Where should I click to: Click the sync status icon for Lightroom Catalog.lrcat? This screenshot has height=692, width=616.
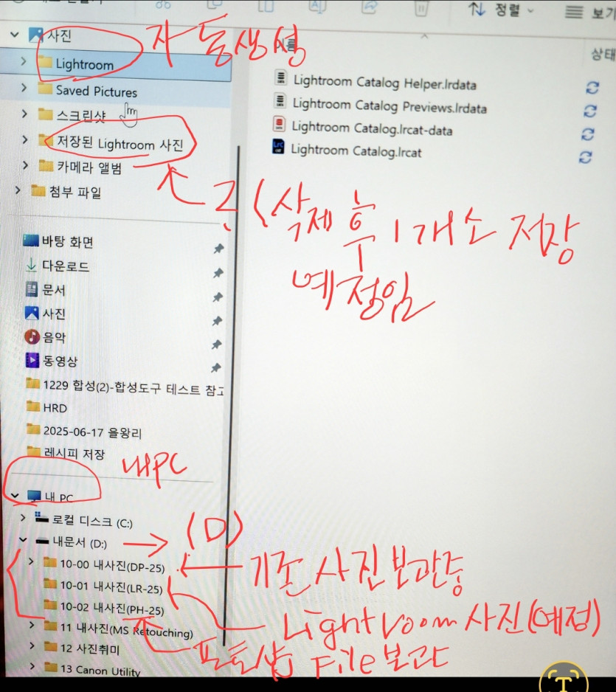(585, 156)
